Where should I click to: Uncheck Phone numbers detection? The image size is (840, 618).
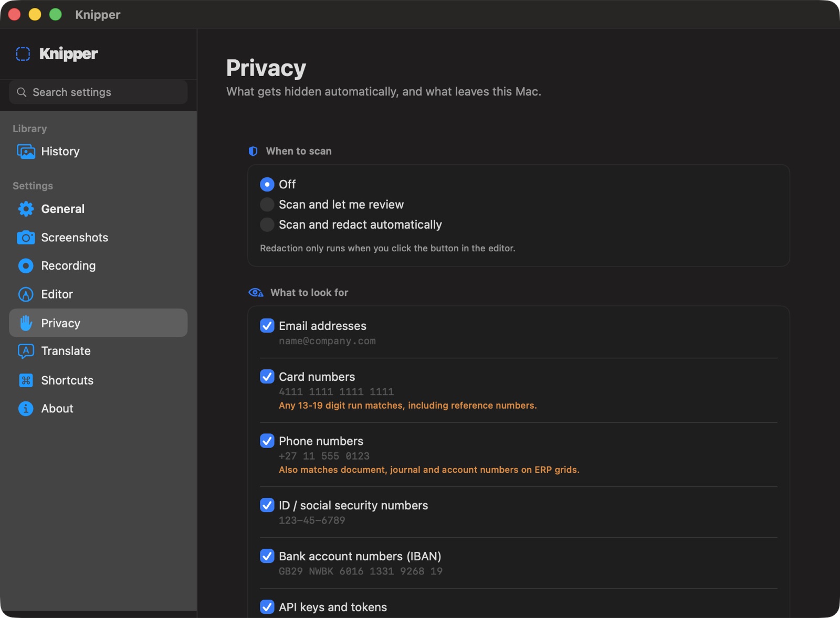pos(267,441)
